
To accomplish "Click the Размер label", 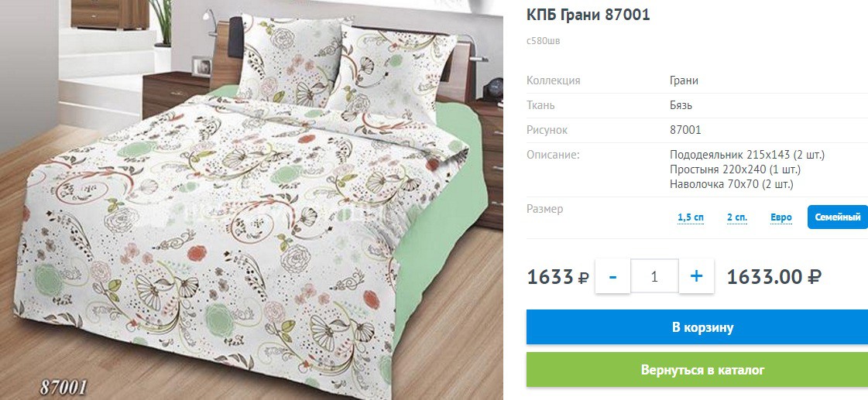I will pos(544,209).
